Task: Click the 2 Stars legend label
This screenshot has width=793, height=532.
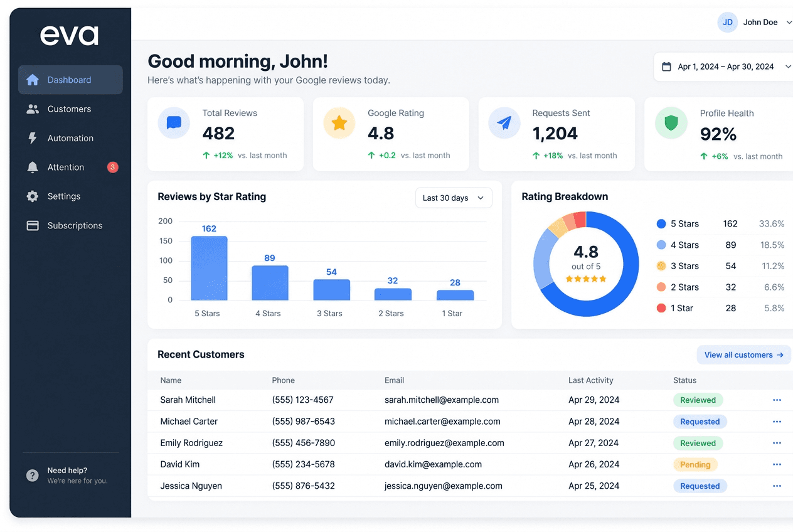Action: pyautogui.click(x=684, y=287)
